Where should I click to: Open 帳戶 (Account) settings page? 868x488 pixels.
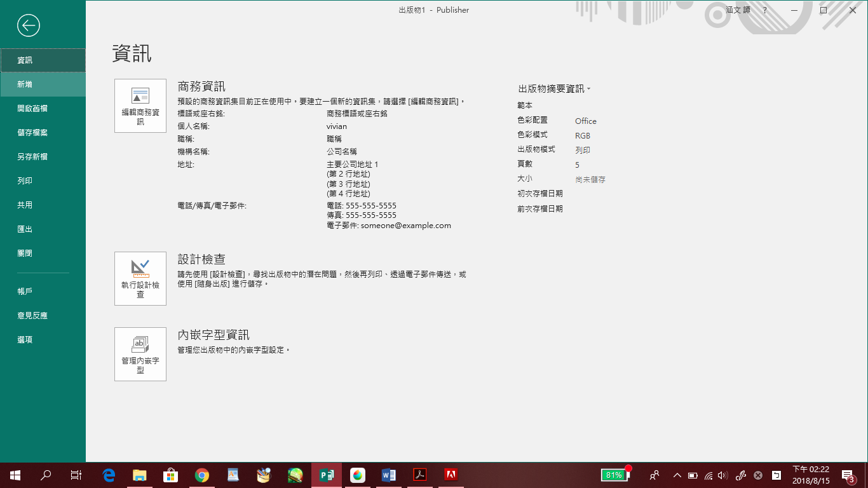point(25,292)
